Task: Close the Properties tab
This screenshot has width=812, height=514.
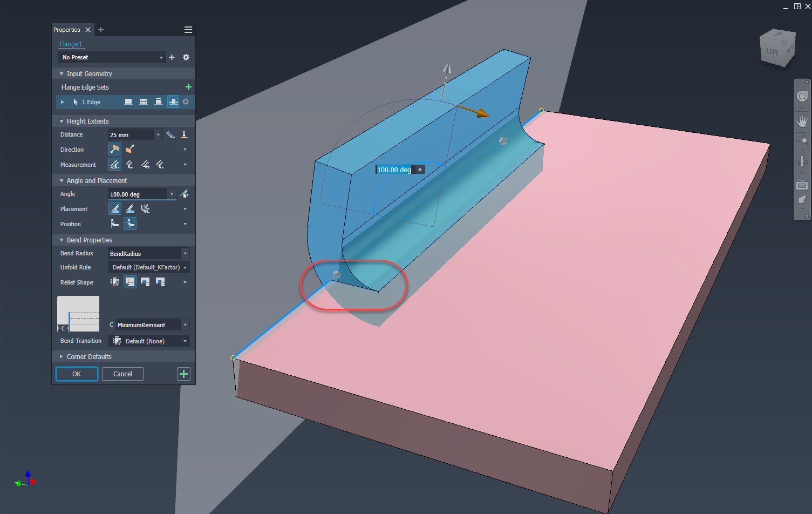Action: click(x=88, y=30)
